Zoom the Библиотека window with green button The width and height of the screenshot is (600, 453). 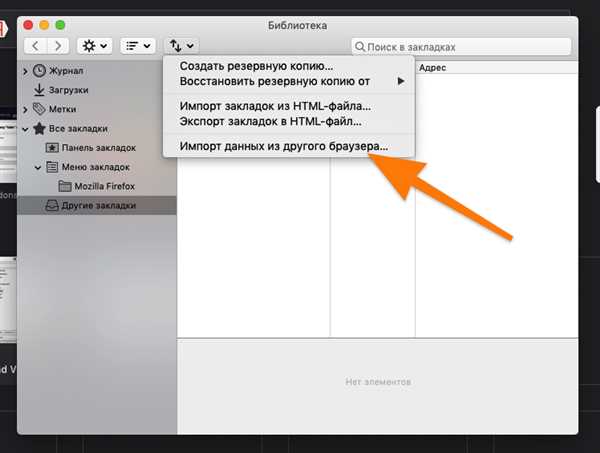tap(60, 25)
